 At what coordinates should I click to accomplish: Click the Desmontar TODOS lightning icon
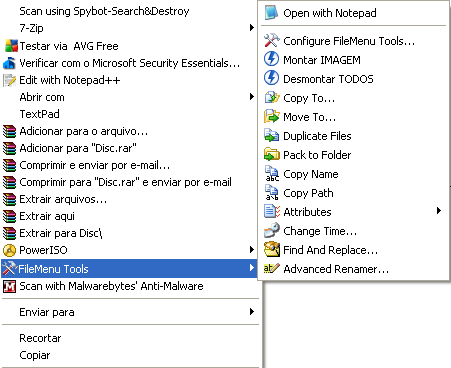pyautogui.click(x=271, y=78)
